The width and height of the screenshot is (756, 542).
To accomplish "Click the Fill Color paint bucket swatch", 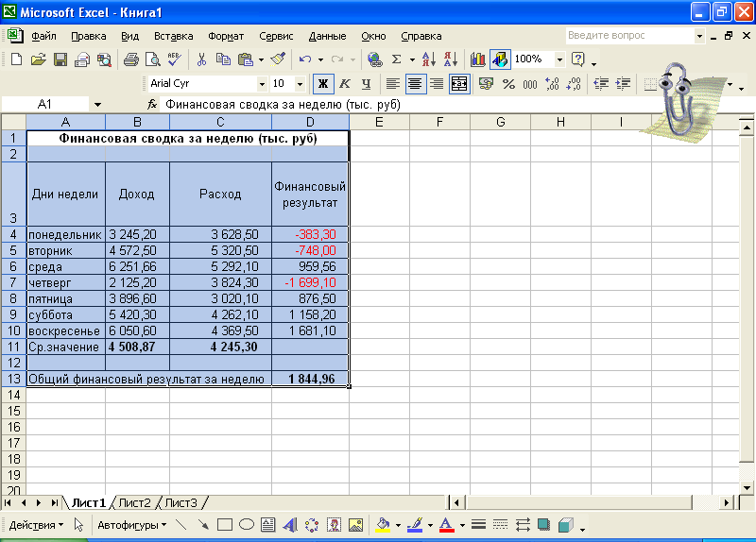I will [x=383, y=525].
